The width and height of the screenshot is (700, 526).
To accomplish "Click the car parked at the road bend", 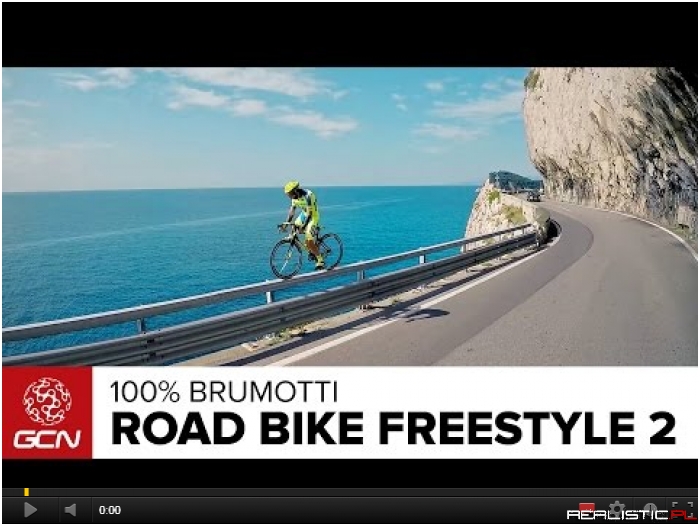I will 533,196.
